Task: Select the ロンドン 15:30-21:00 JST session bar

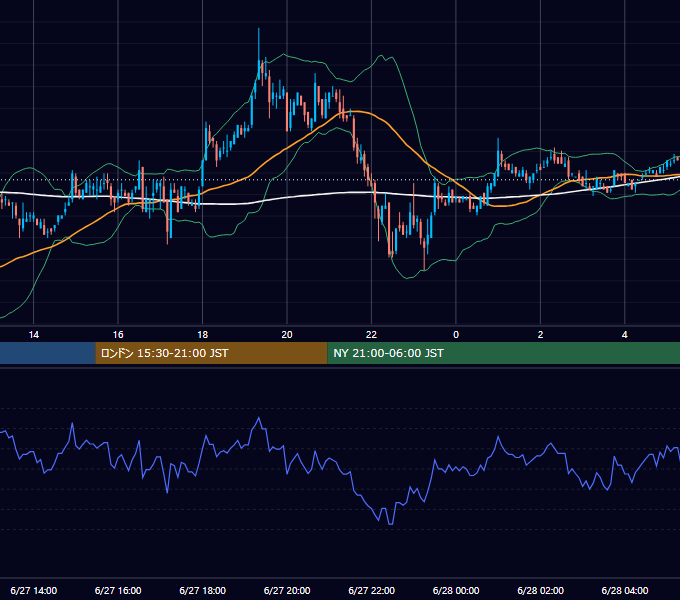Action: (211, 353)
